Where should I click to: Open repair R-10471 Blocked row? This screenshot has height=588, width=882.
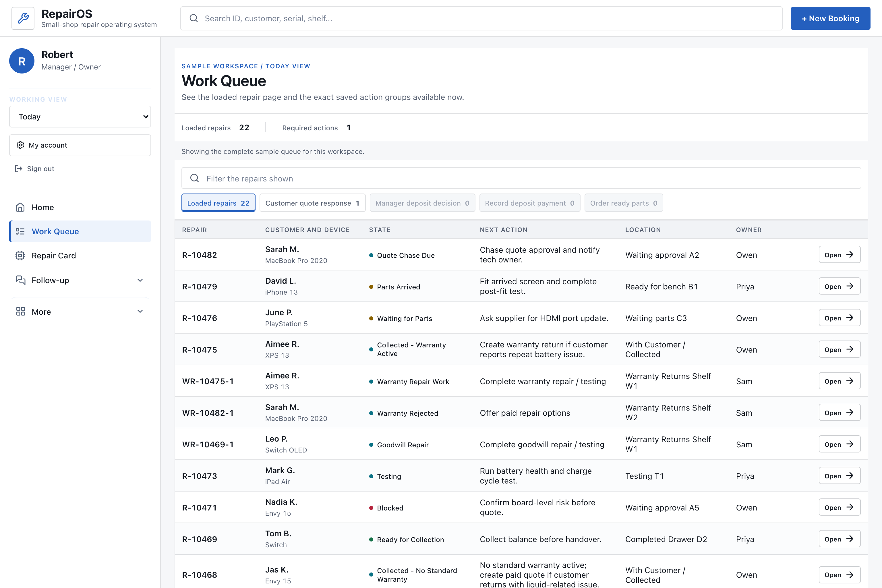[x=839, y=507]
